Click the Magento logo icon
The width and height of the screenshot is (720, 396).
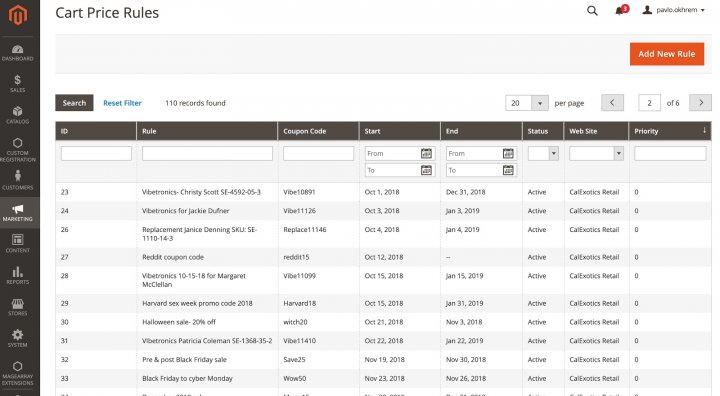[x=18, y=15]
